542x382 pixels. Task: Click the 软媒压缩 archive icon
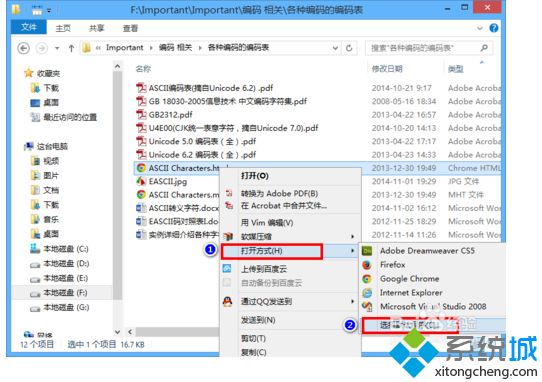pos(228,237)
